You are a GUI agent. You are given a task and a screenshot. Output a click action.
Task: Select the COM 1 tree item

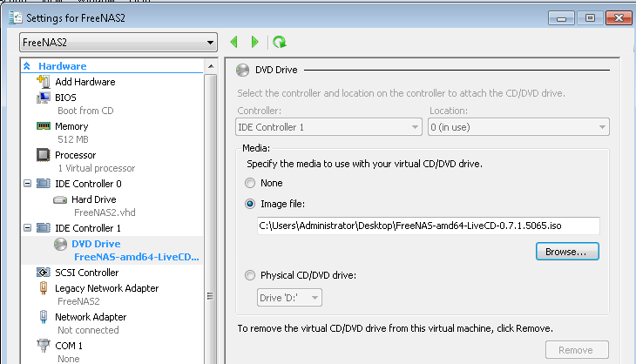(69, 346)
